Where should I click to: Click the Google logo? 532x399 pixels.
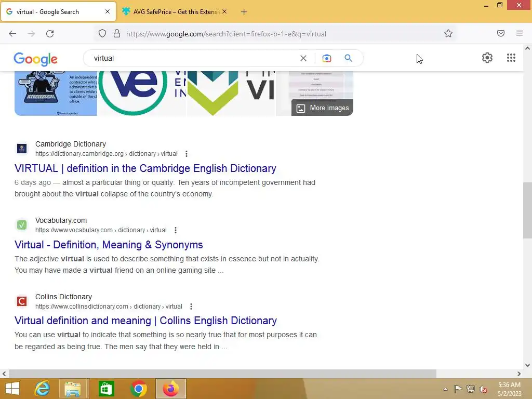[36, 59]
